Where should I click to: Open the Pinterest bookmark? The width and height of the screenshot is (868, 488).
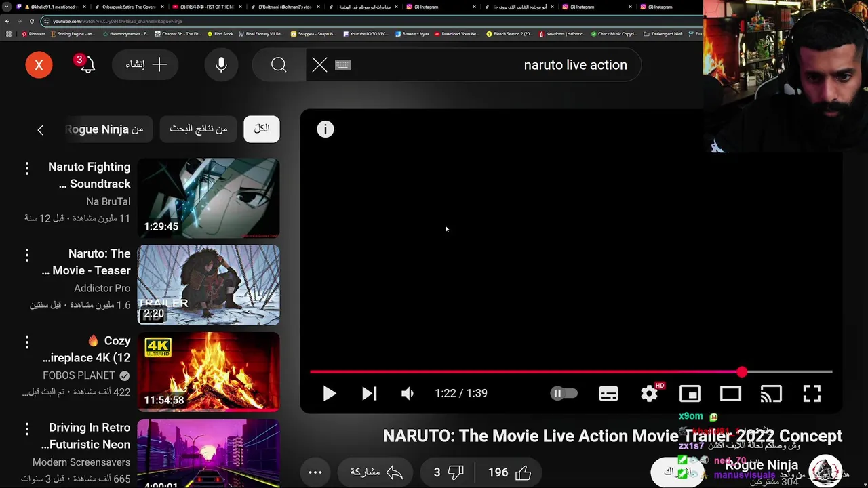click(33, 34)
